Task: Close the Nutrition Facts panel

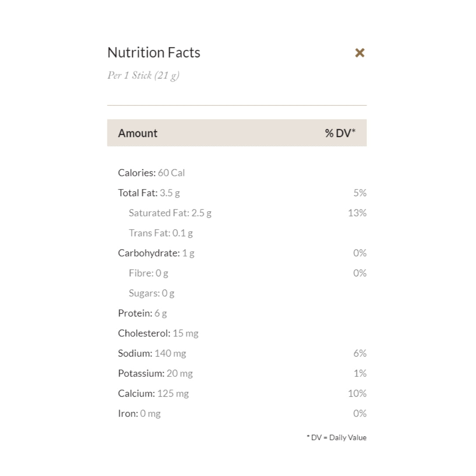Action: (x=360, y=53)
